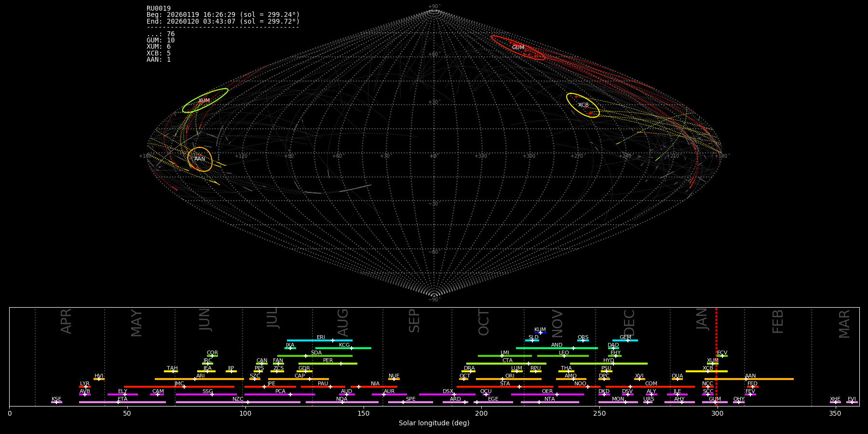Viewport: 868px width, 434px height.
Task: Click the ARI shower label in timeline
Action: (x=201, y=376)
